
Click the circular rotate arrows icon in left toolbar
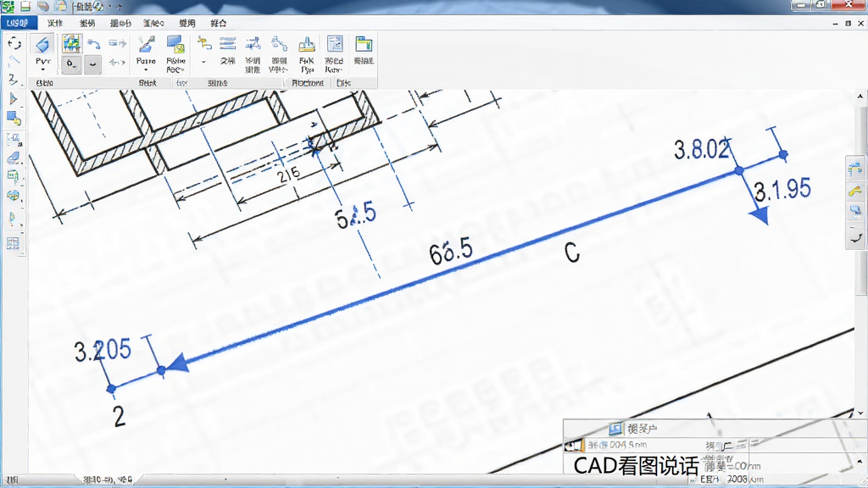[x=14, y=44]
